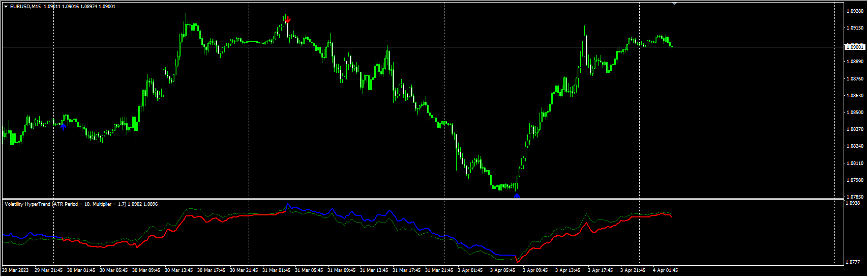This screenshot has width=868, height=277.
Task: Click the 31 Mar 09:45 time label
Action: point(341,270)
